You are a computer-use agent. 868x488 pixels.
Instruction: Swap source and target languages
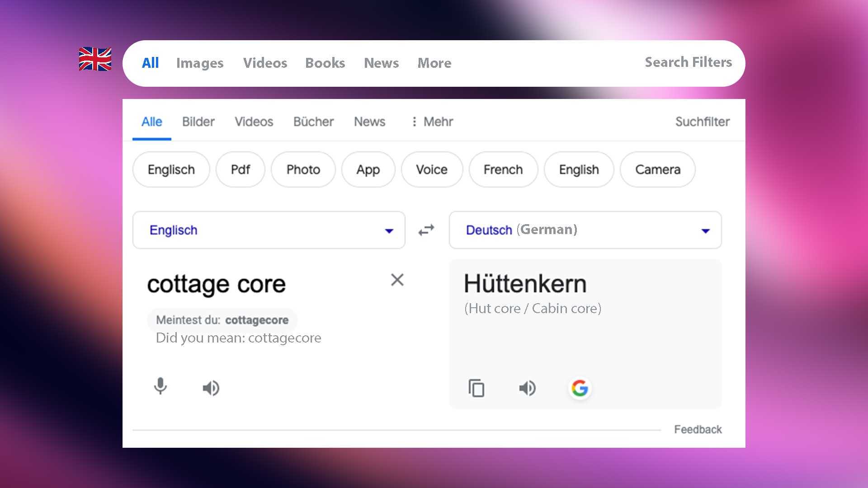426,230
